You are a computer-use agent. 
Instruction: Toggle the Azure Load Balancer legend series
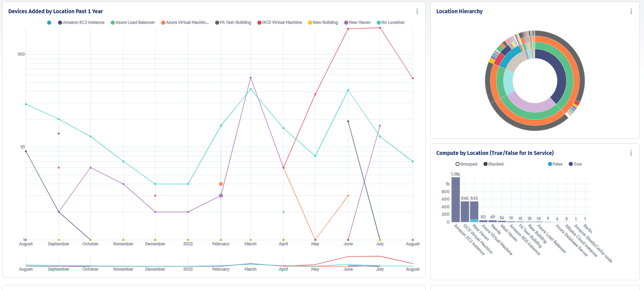[133, 23]
